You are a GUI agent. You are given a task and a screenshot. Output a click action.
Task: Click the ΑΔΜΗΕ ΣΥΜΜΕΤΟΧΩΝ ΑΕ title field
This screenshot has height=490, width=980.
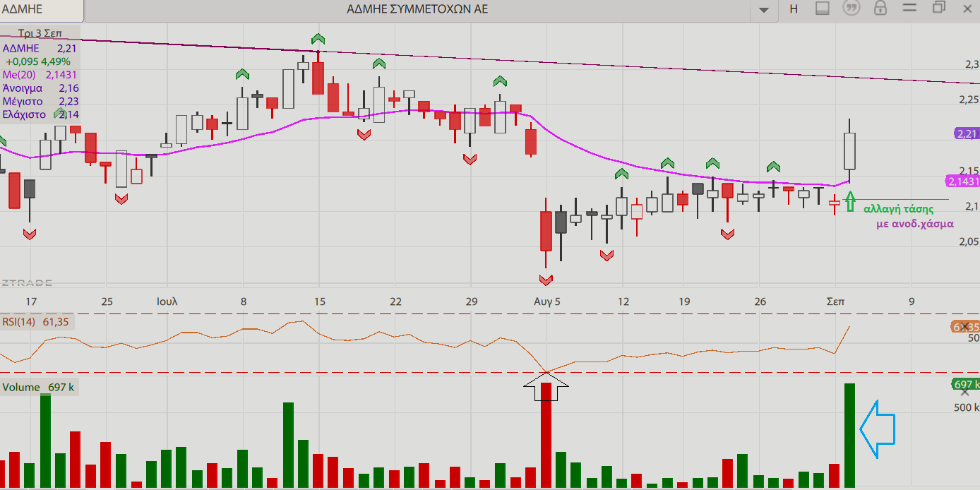coord(417,9)
